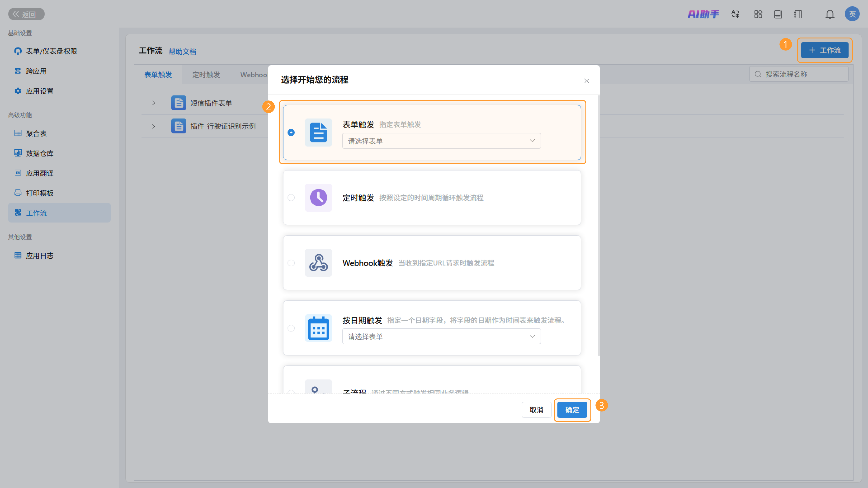
Task: Expand the 短信插件表单 row
Action: [x=153, y=103]
